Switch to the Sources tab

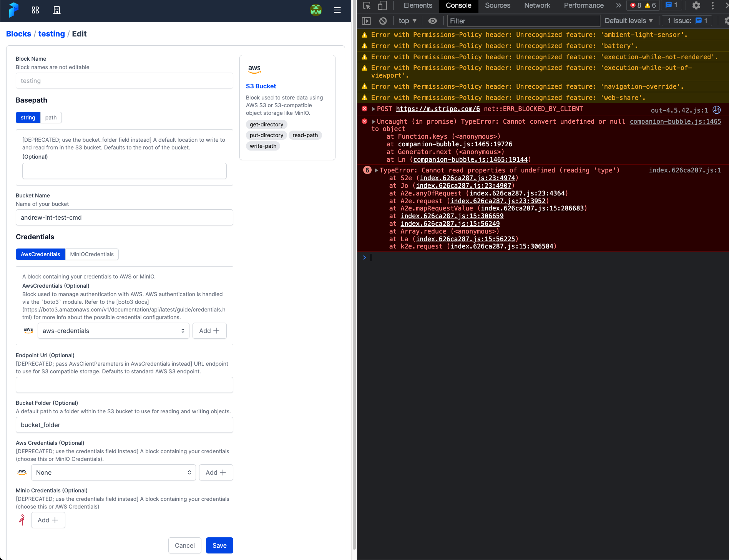(x=497, y=6)
